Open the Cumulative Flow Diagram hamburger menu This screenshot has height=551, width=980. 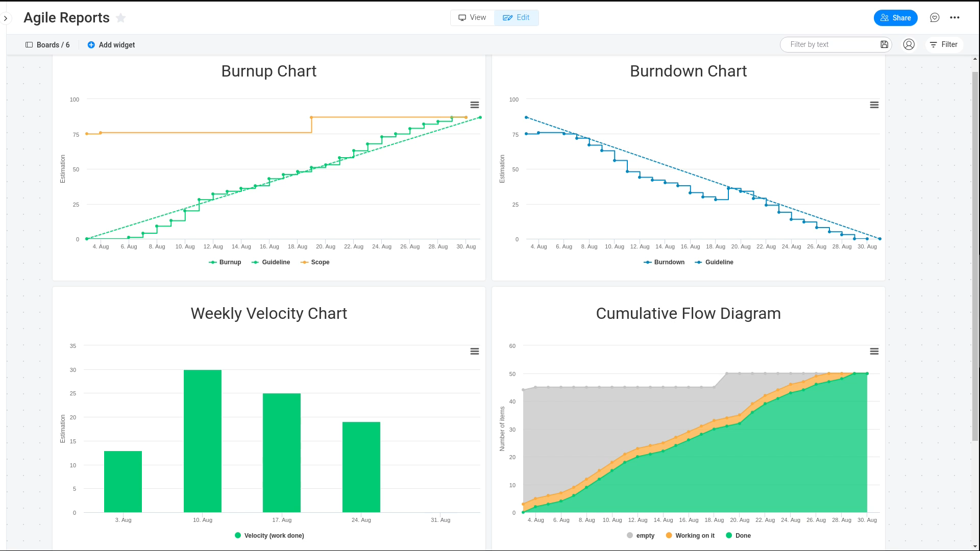point(874,352)
